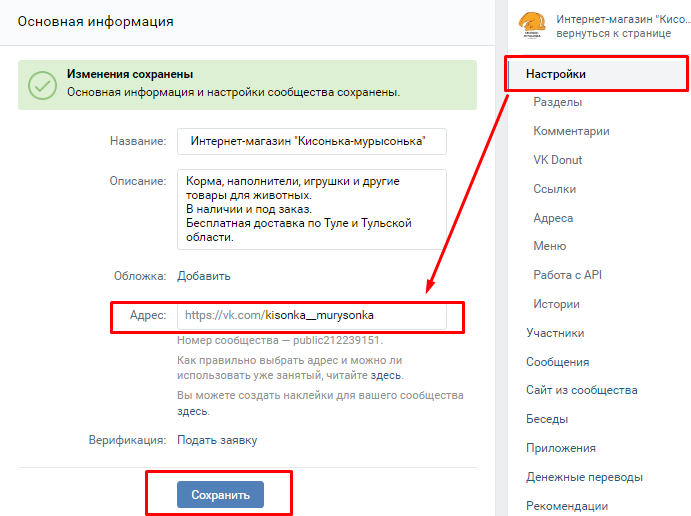This screenshot has height=516, width=691.
Task: Open the Участники section
Action: [555, 333]
